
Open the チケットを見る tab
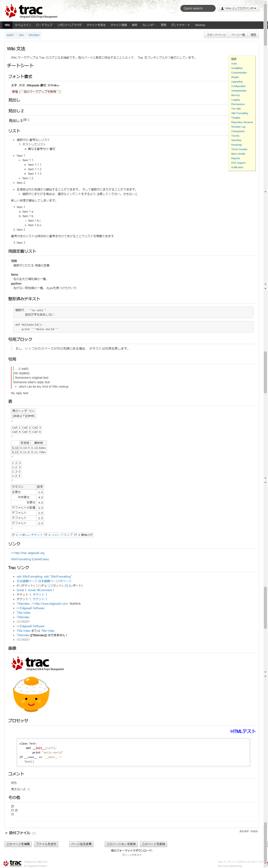(96, 25)
